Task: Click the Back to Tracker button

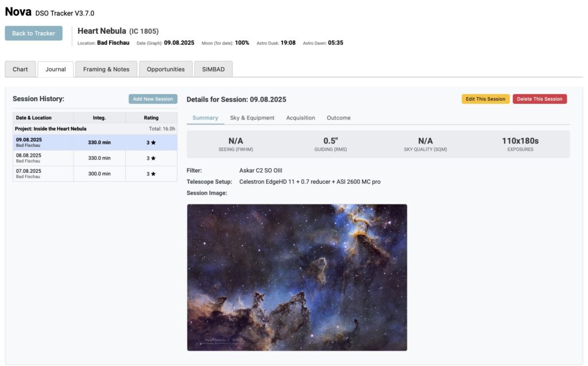Action: tap(33, 33)
